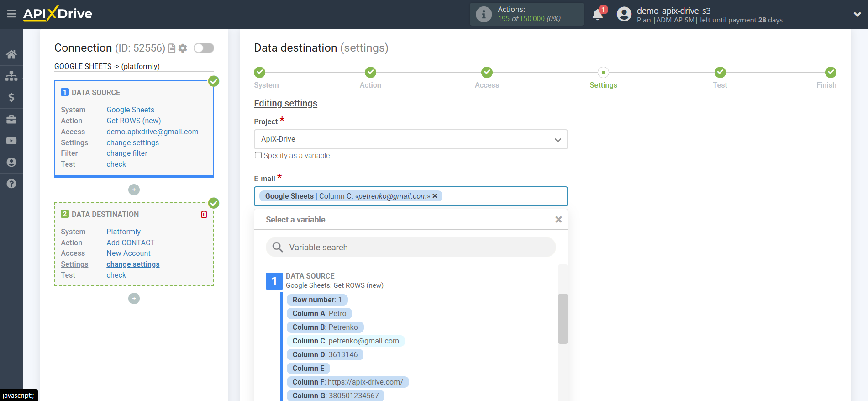Select variable Column A: Petro
Image resolution: width=868 pixels, height=401 pixels.
tap(320, 313)
